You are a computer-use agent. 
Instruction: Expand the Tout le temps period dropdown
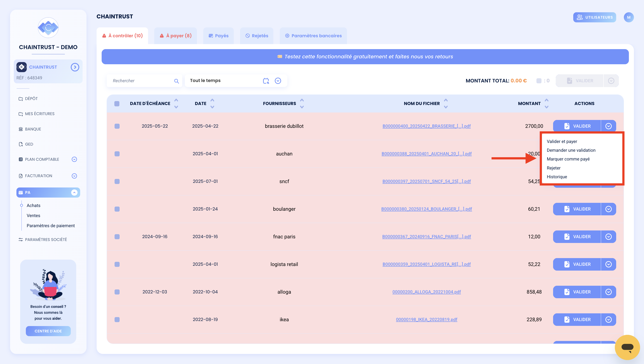click(278, 81)
